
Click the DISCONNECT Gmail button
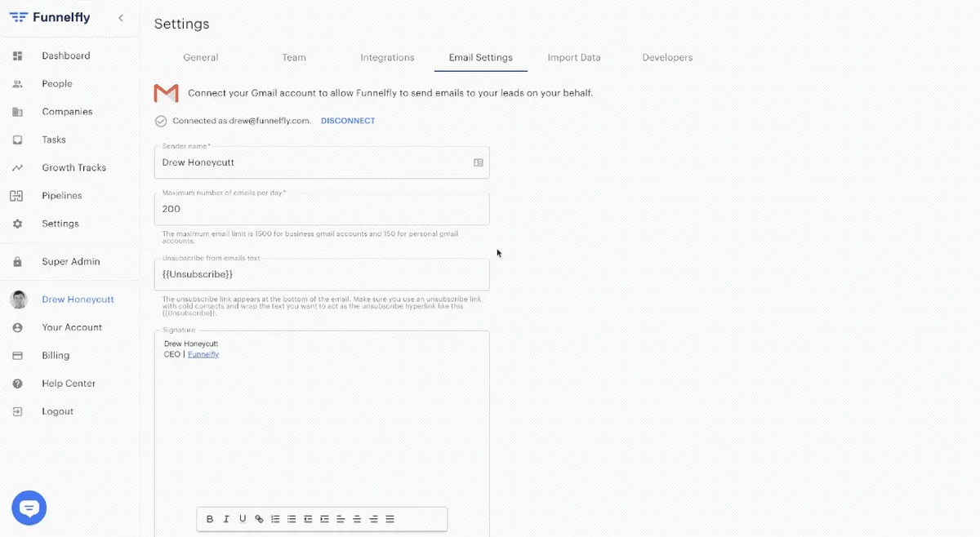tap(348, 121)
